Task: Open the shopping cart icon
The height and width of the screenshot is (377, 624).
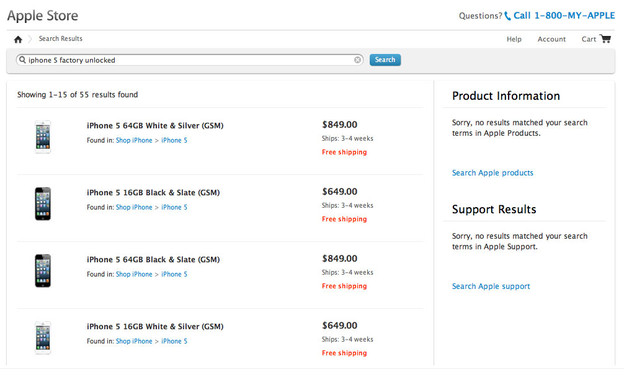Action: tap(605, 39)
